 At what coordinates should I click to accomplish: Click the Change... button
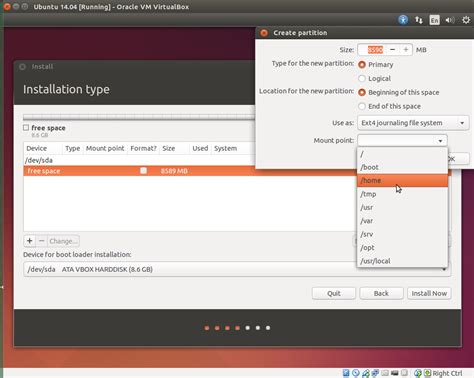(x=63, y=241)
